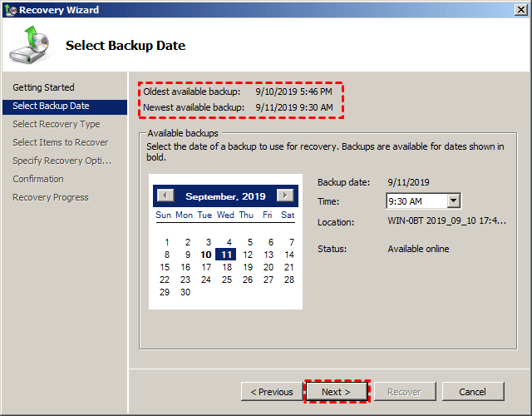
Task: Click the Recovery Wizard title bar icon
Action: [10, 10]
